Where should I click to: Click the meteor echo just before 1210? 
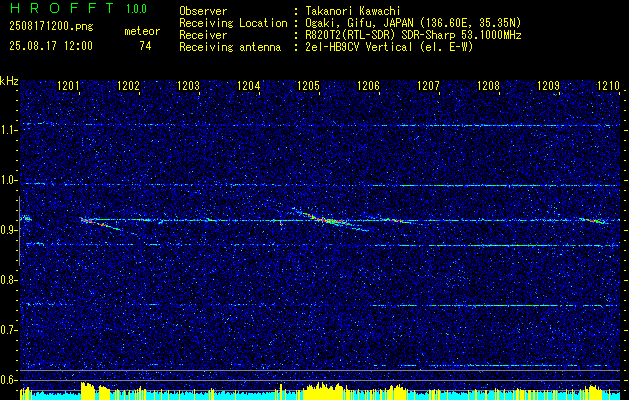595,220
